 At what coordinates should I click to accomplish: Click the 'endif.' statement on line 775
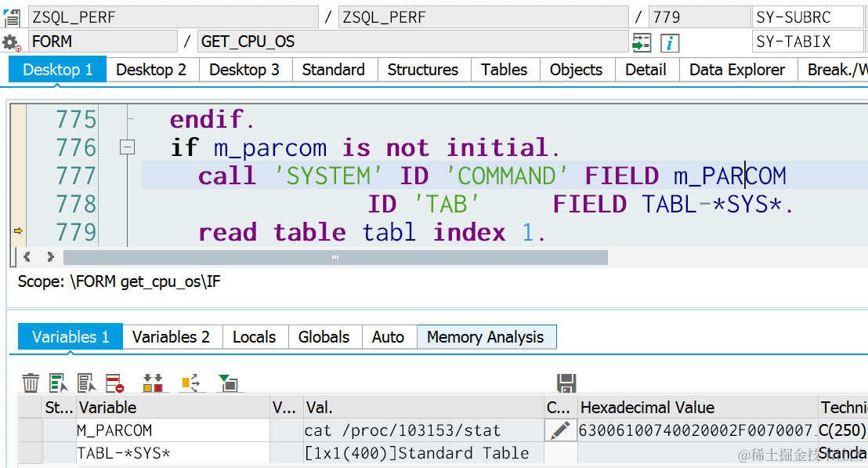click(x=212, y=119)
